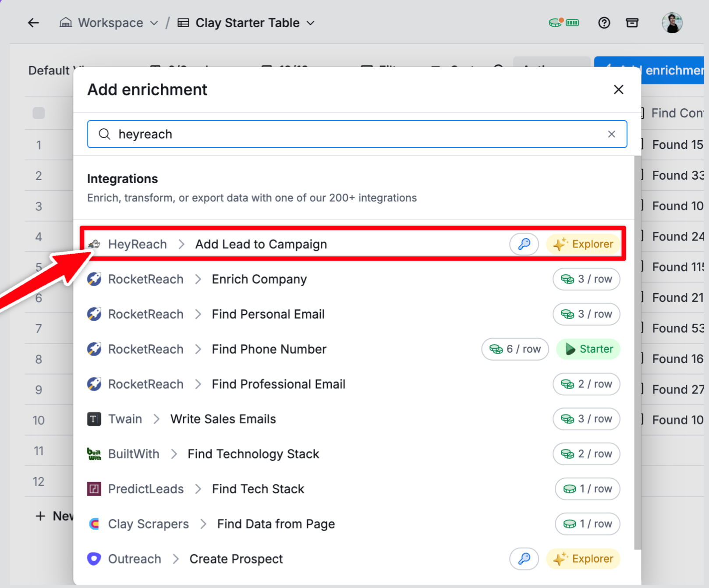The height and width of the screenshot is (588, 709).
Task: Click the Found 15 cell
Action: coord(673,145)
